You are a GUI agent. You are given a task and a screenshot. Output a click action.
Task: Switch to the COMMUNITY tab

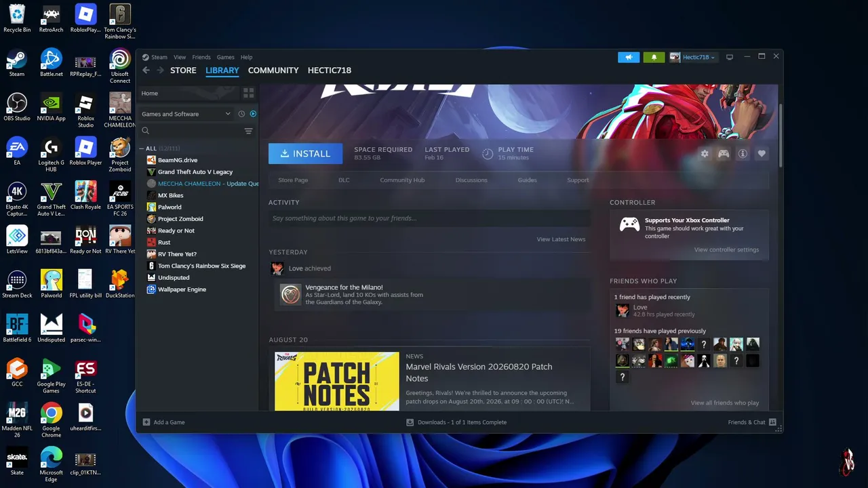point(273,70)
